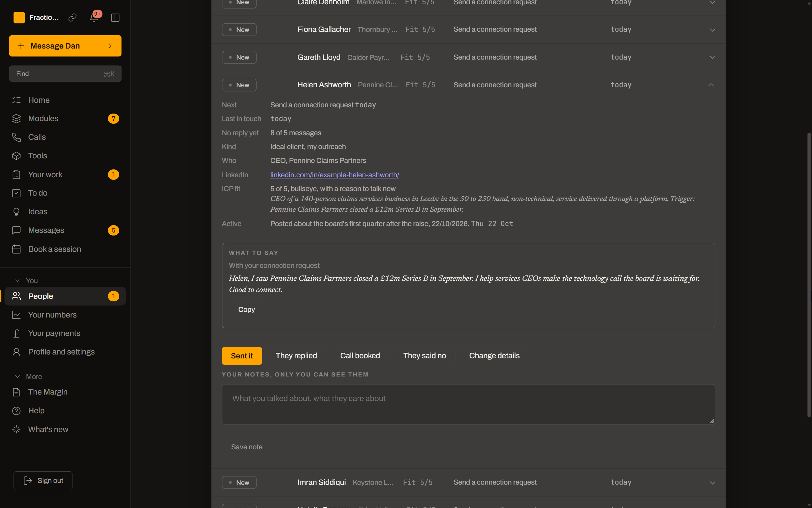812x508 pixels.
Task: Click the Profile and settings person icon
Action: tap(16, 352)
